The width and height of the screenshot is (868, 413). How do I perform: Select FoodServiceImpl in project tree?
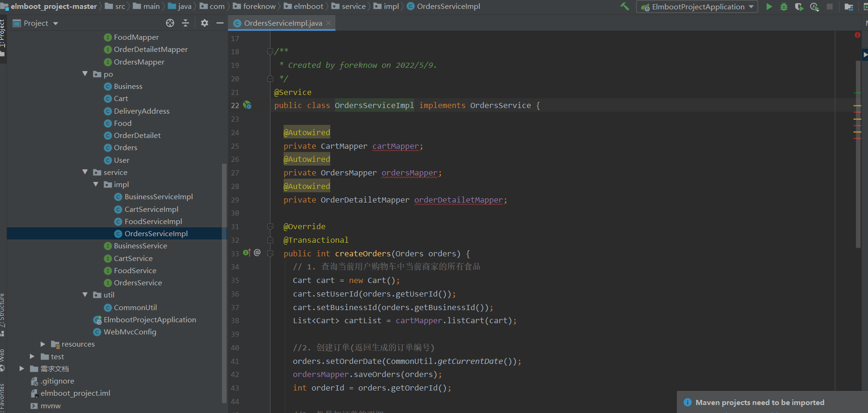[x=149, y=221]
